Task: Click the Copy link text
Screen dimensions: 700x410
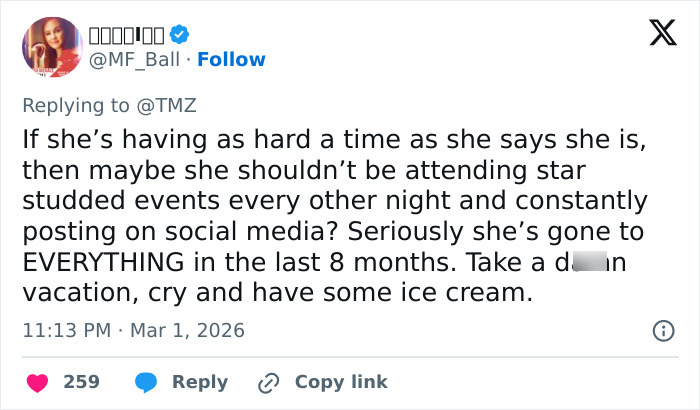Action: [340, 382]
